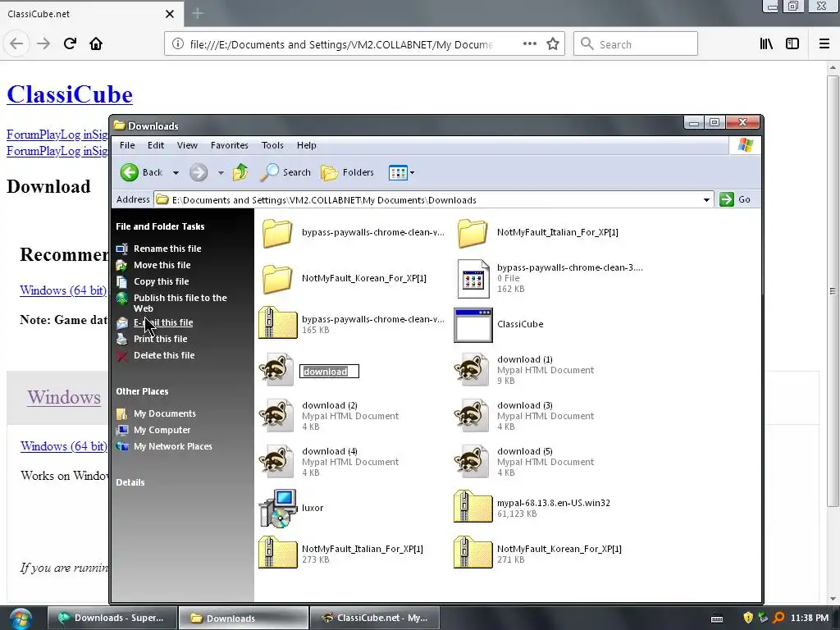The image size is (840, 630).
Task: Select the mypal-68.13.8.en-US.win32 zip icon
Action: pos(473,507)
